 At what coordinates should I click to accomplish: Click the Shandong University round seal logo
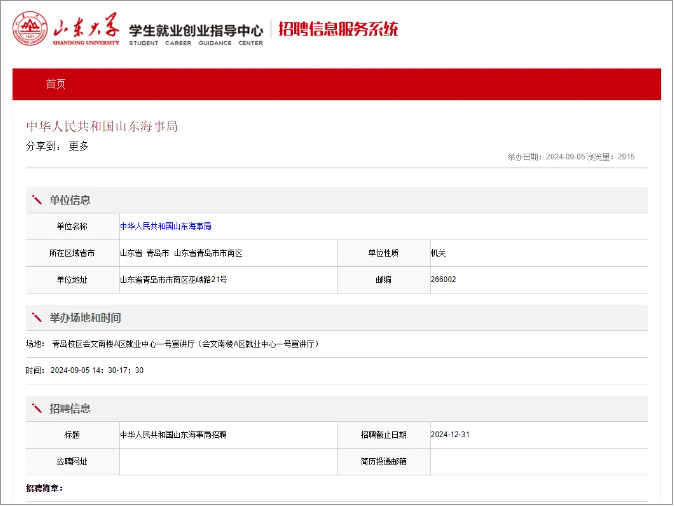pos(30,29)
